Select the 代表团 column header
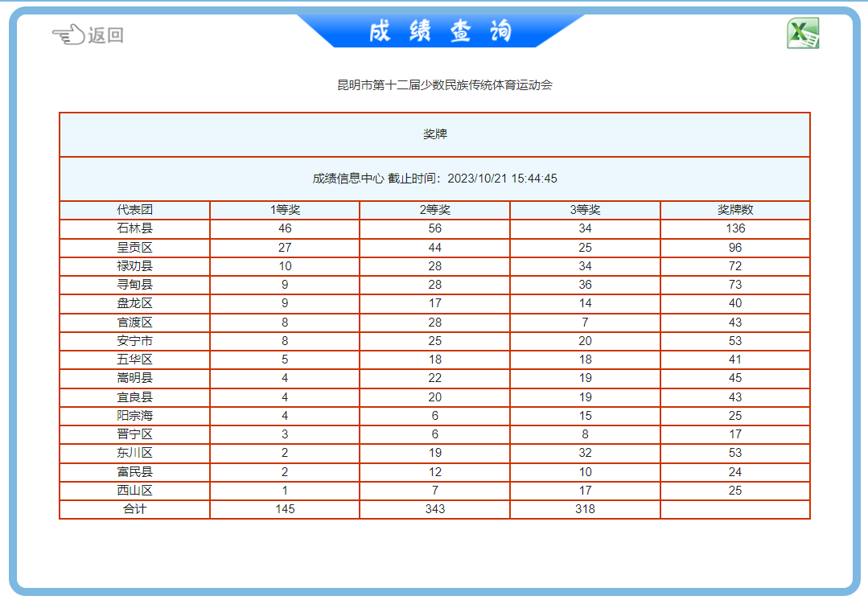Screen dimensions: 868x600 [x=134, y=210]
